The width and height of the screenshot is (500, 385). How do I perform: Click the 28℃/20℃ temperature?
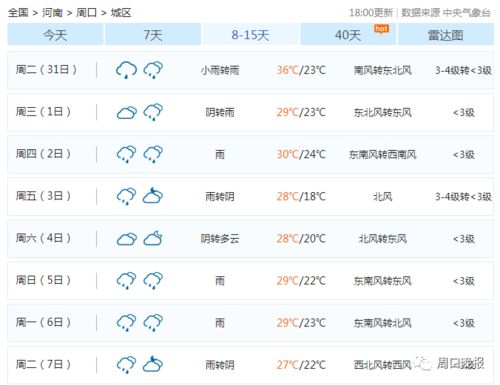301,239
